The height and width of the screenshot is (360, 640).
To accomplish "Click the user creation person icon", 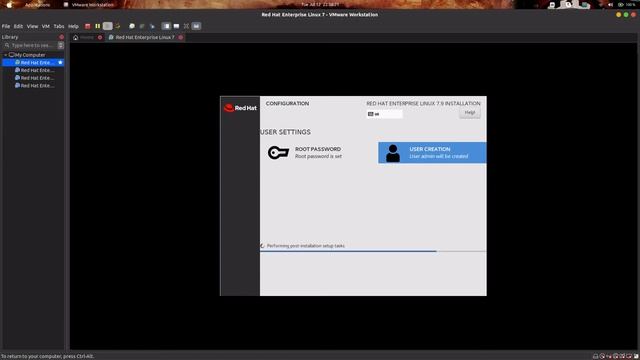I will 393,153.
